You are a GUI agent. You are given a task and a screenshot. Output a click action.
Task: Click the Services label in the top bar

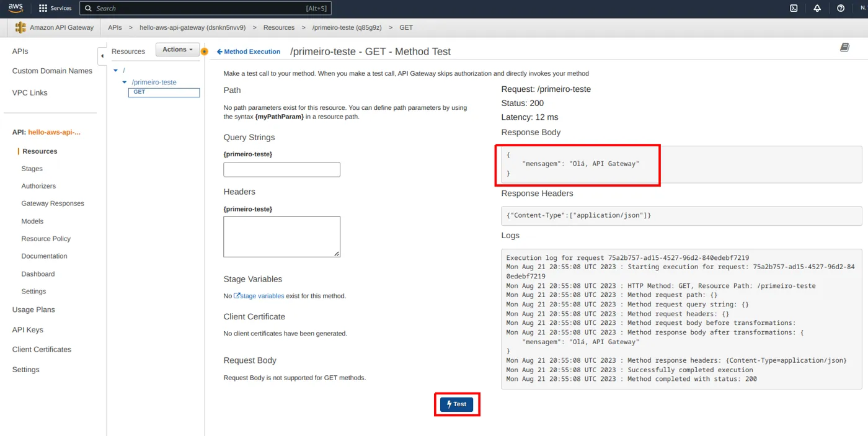click(x=61, y=8)
